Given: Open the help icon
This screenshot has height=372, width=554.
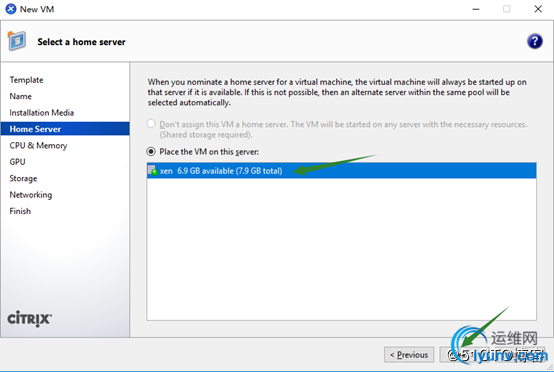Looking at the screenshot, I should click(535, 41).
